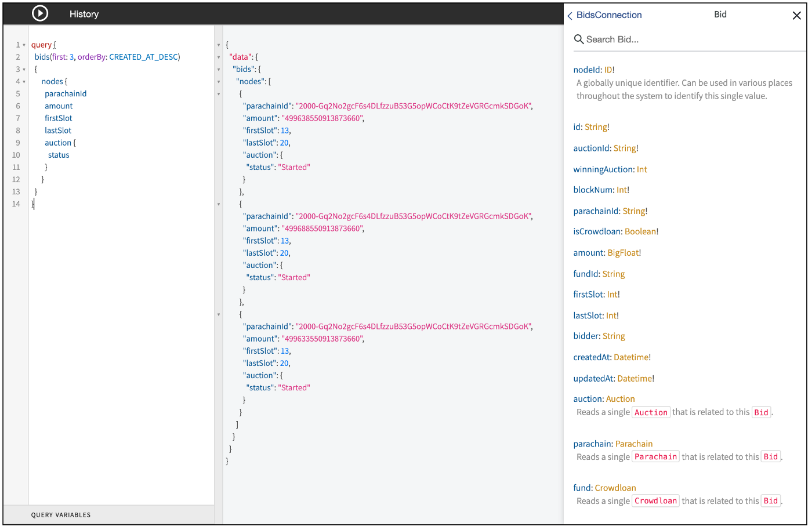Open the String type of id field

(596, 127)
